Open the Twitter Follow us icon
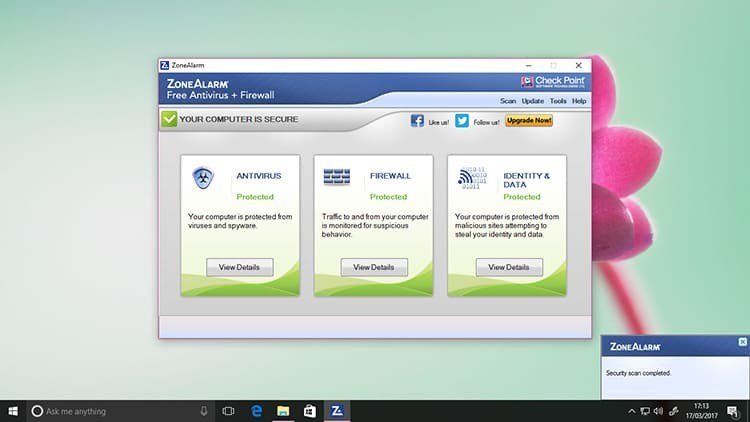 pos(462,121)
